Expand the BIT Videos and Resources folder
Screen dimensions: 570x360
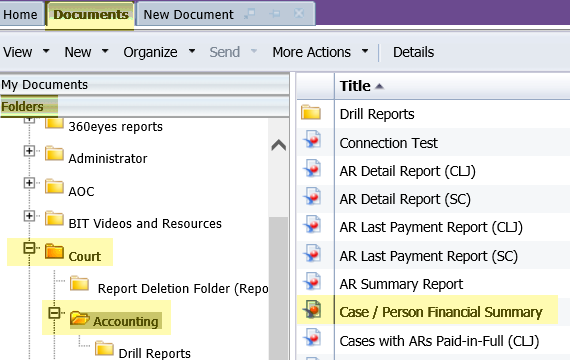coord(29,216)
